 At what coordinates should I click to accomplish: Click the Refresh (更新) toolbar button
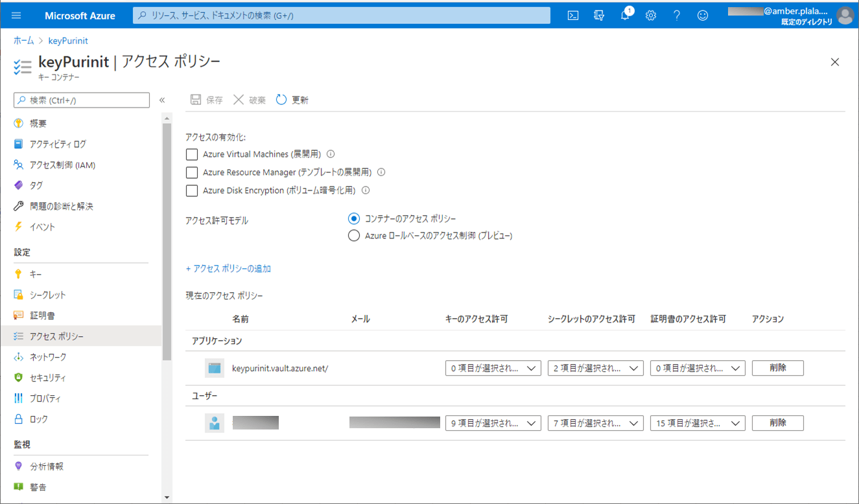click(x=292, y=100)
